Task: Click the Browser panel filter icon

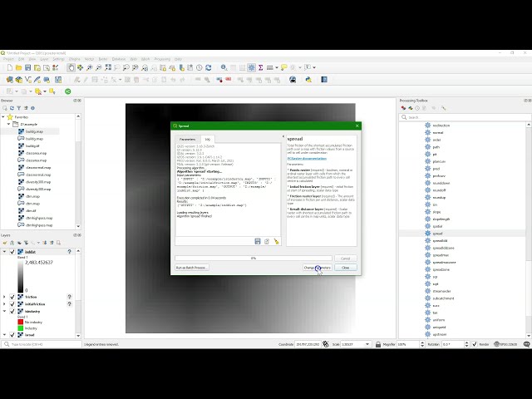Action: click(x=18, y=108)
